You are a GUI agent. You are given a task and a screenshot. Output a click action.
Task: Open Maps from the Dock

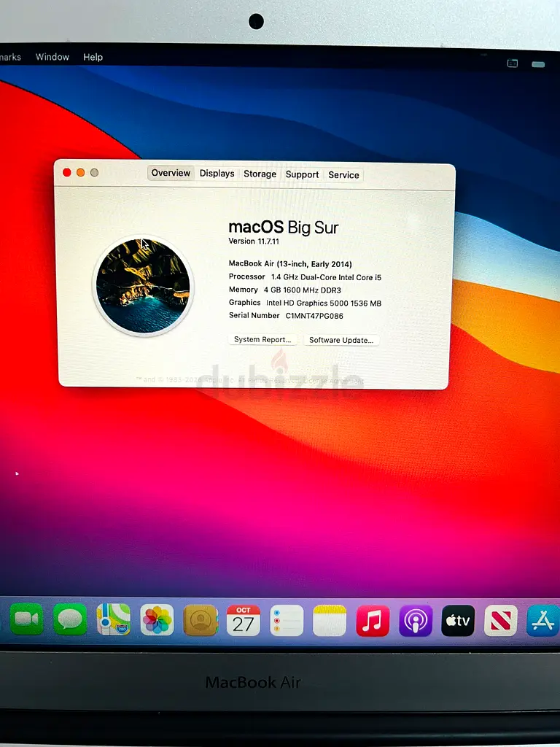[113, 619]
